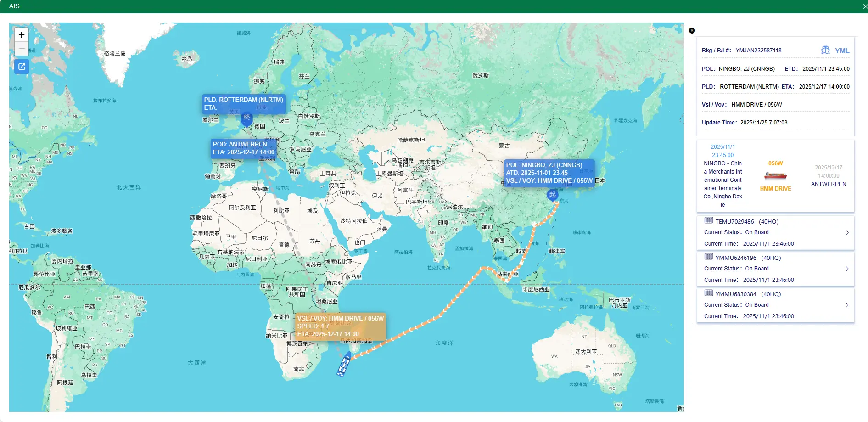
Task: Click ETA value 2025/12/17 14:00:00
Action: pos(824,87)
